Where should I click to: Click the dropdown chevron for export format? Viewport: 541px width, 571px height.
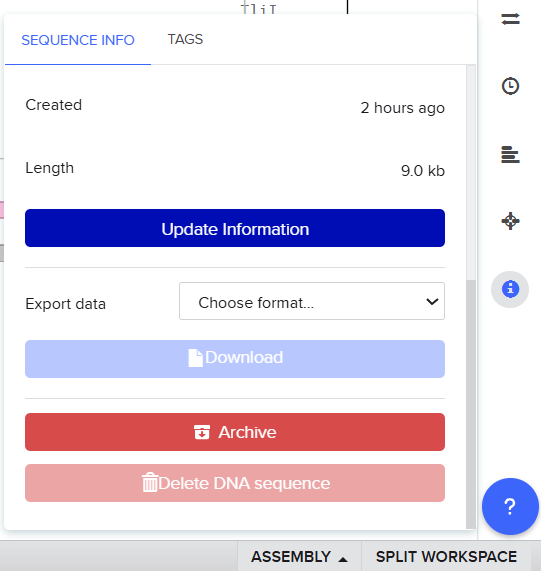432,302
